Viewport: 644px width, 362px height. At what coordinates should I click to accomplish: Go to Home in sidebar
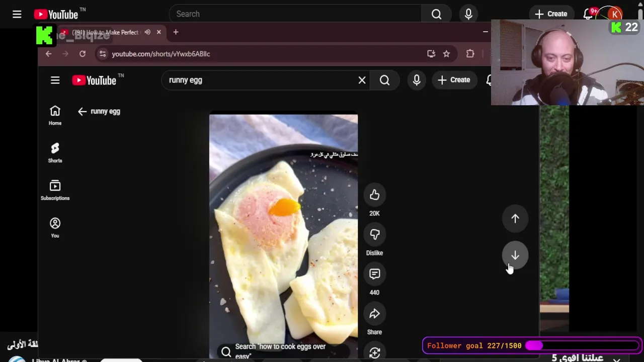click(x=55, y=116)
